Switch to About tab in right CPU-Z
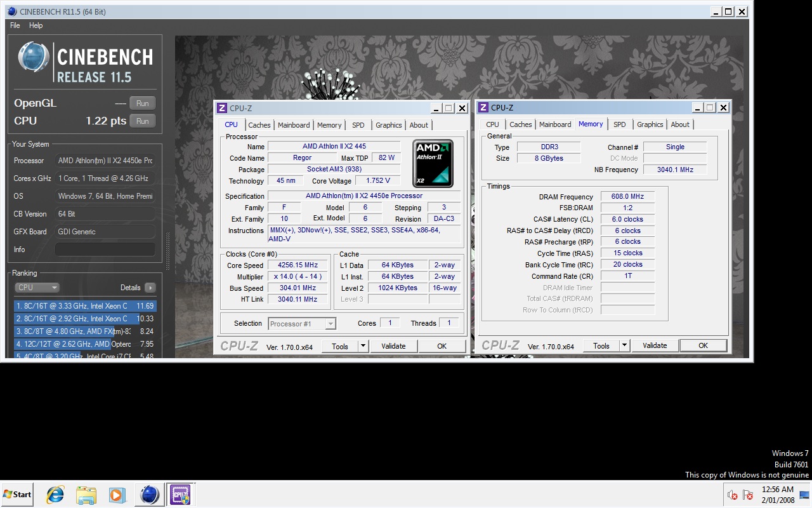The width and height of the screenshot is (812, 508). 680,124
